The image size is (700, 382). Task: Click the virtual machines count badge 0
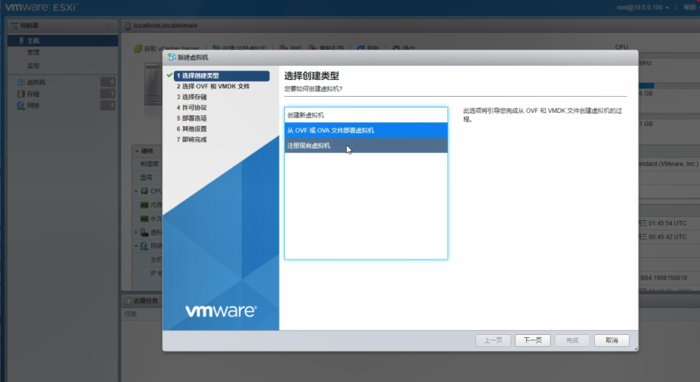click(108, 82)
